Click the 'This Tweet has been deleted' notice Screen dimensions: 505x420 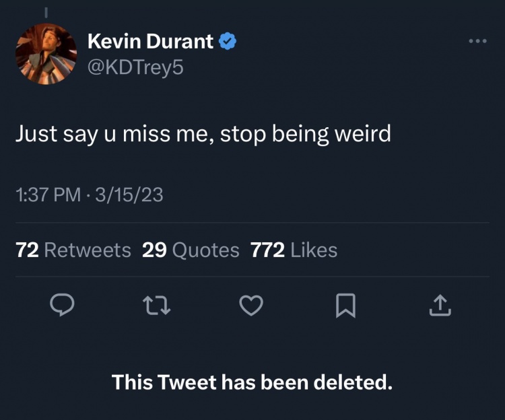coord(252,382)
